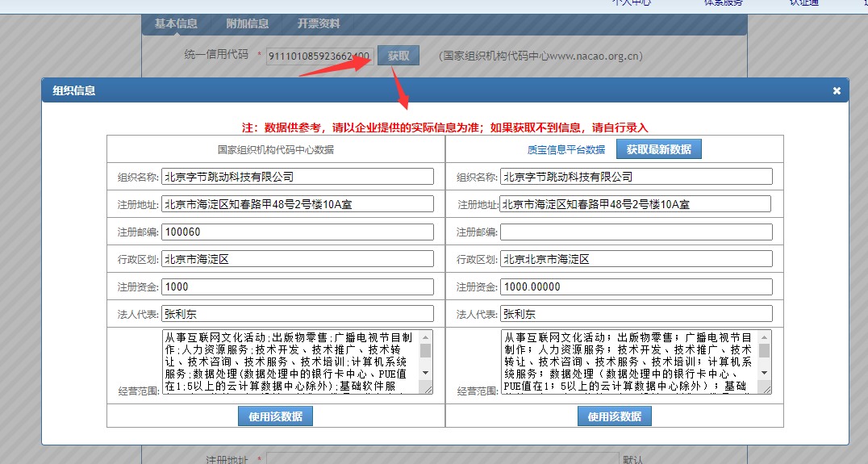
Task: Open the 开票资料 tab
Action: 319,24
